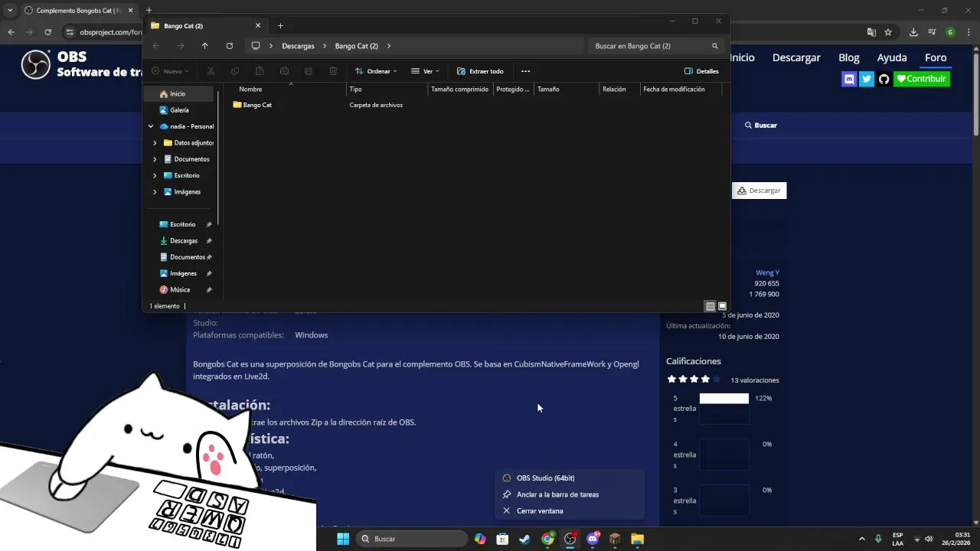Viewport: 980px width, 551px height.
Task: Click Descargas in the Explorer breadcrumb
Action: [298, 46]
